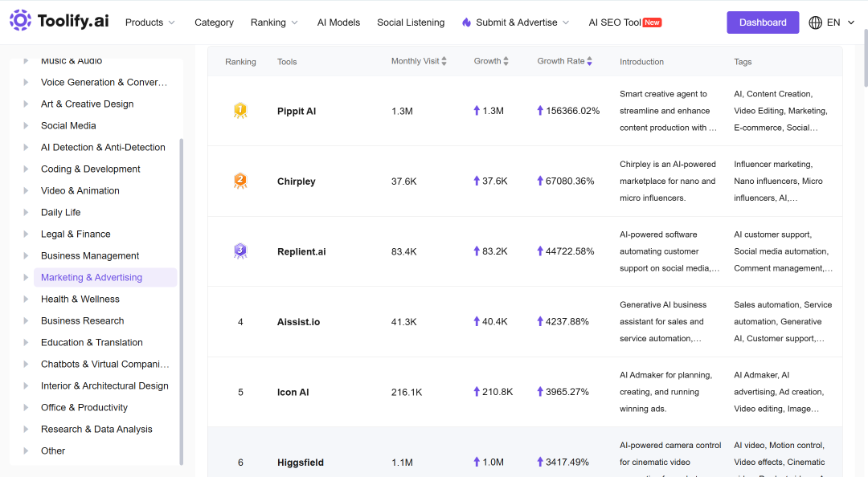Select Chatbots & Virtual Companions category
Screen dimensions: 868x477
105,364
